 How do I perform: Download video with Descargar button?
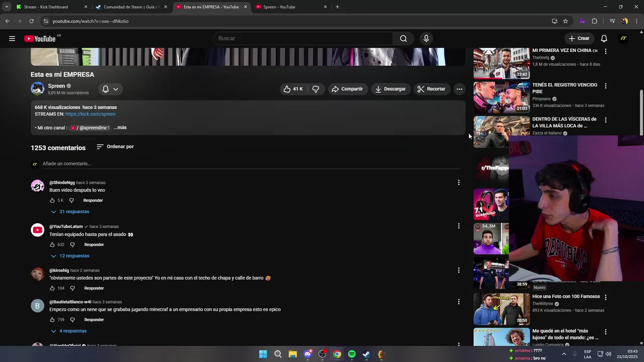point(390,89)
